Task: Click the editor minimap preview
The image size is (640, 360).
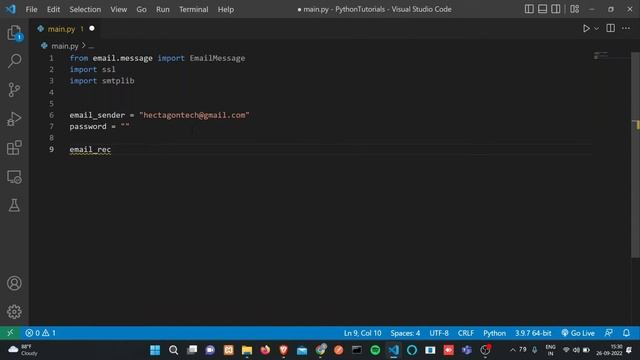Action: [x=600, y=55]
